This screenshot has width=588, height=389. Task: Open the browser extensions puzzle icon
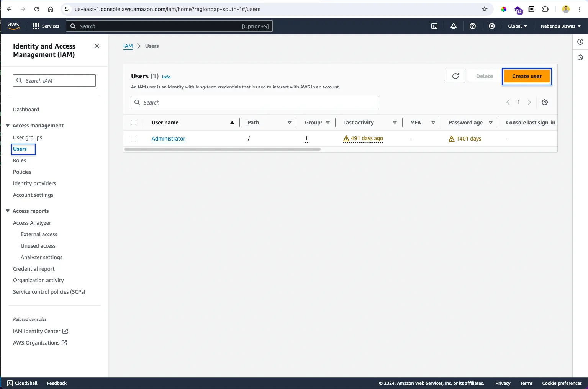click(x=545, y=9)
